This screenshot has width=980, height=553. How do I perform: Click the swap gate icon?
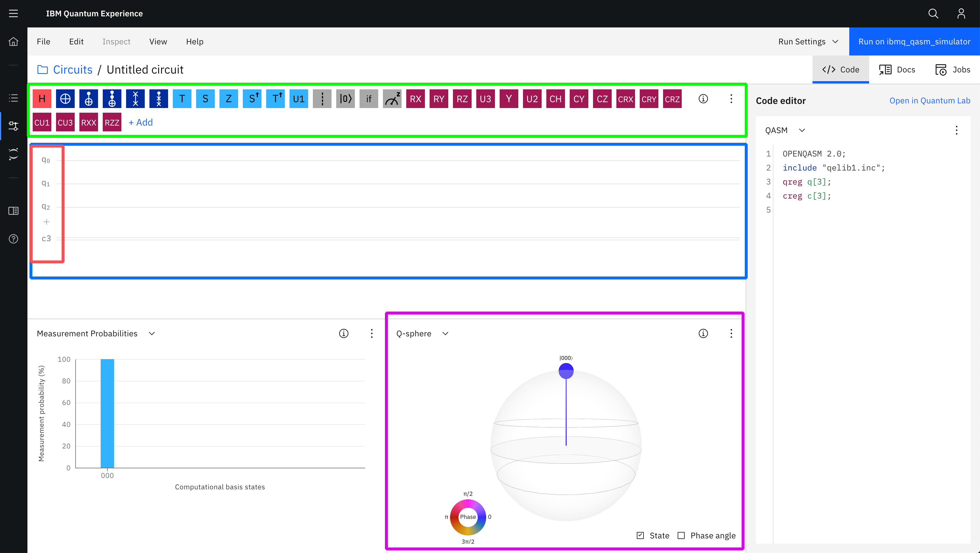pos(135,99)
